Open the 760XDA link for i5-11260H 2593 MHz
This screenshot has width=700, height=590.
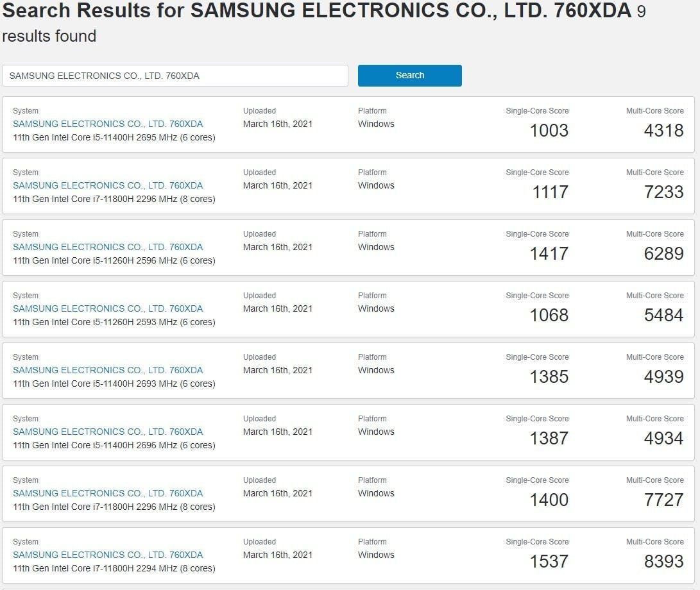(x=108, y=308)
